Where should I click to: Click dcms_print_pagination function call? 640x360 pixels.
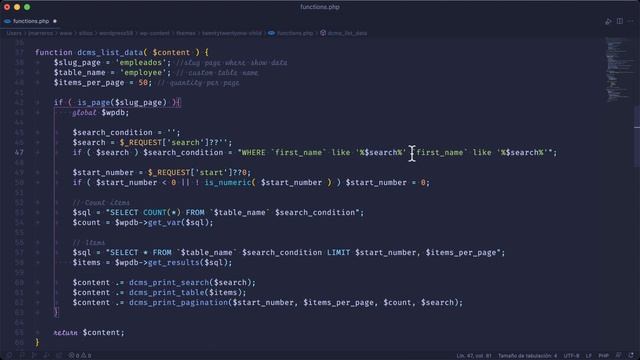coord(178,302)
